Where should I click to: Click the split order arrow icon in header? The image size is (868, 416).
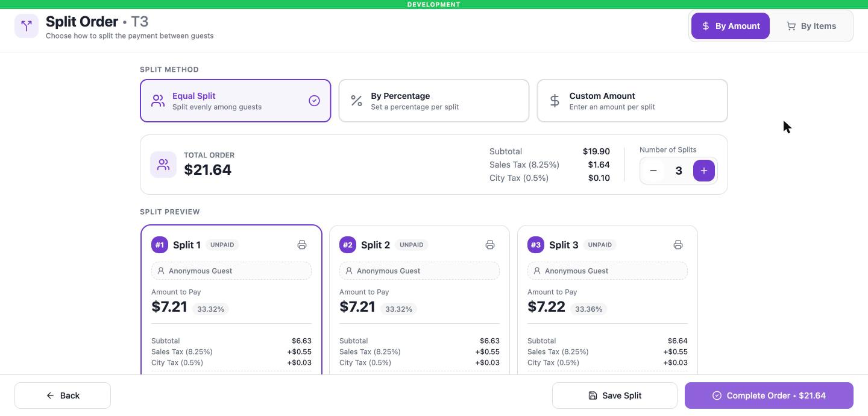pos(27,26)
